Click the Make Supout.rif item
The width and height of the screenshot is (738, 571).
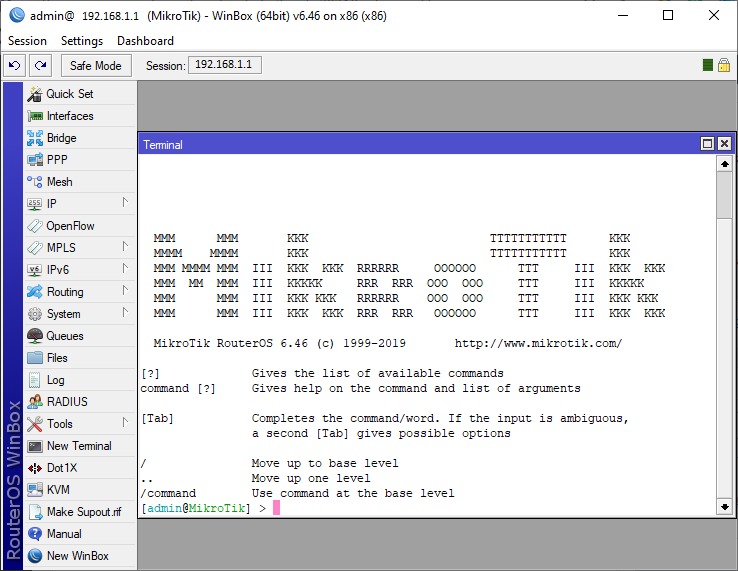[83, 512]
